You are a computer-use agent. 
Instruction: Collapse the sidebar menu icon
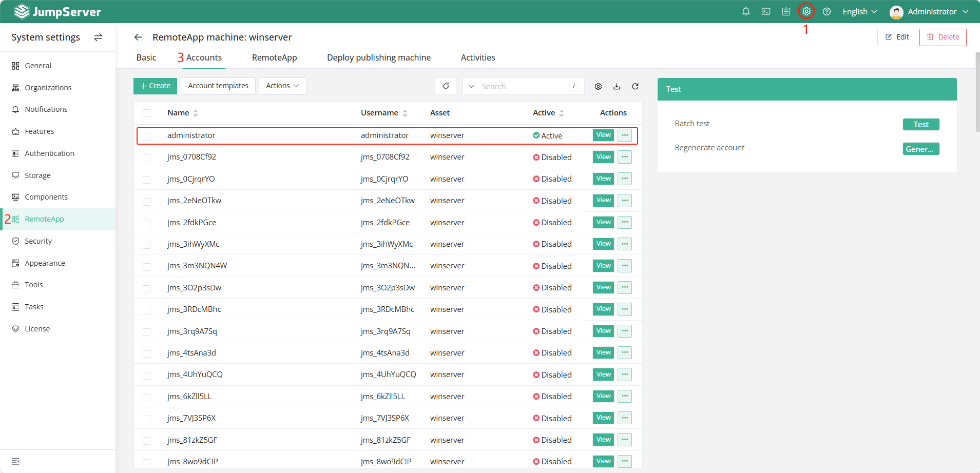click(x=15, y=461)
